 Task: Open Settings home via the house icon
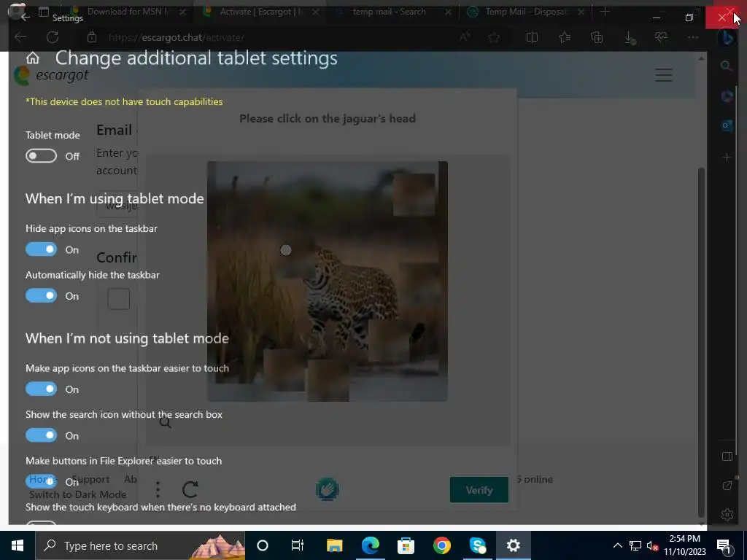[32, 58]
